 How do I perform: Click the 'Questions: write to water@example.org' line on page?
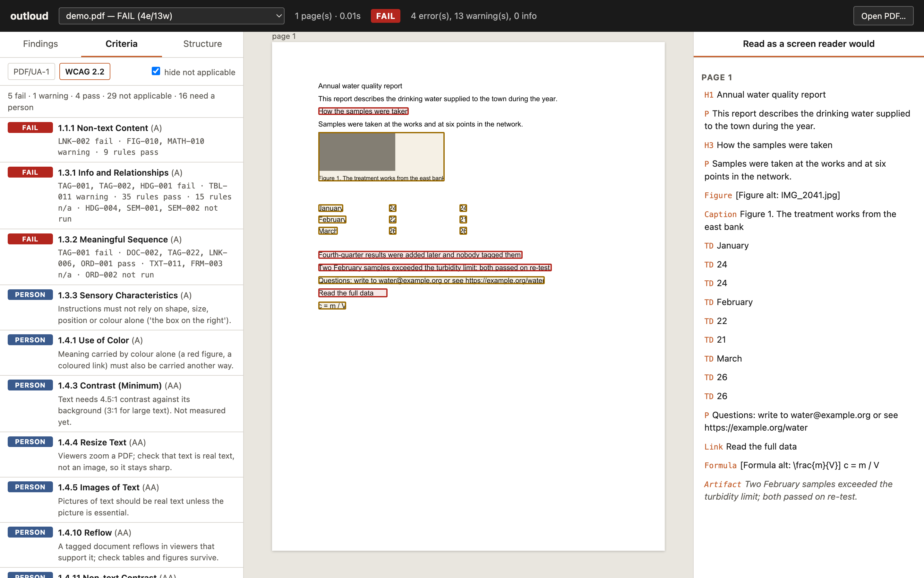coord(432,281)
